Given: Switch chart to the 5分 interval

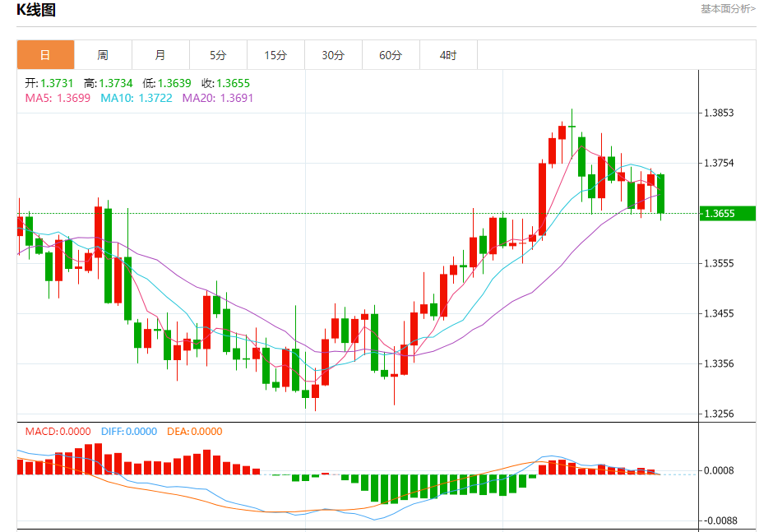Looking at the screenshot, I should pyautogui.click(x=219, y=55).
